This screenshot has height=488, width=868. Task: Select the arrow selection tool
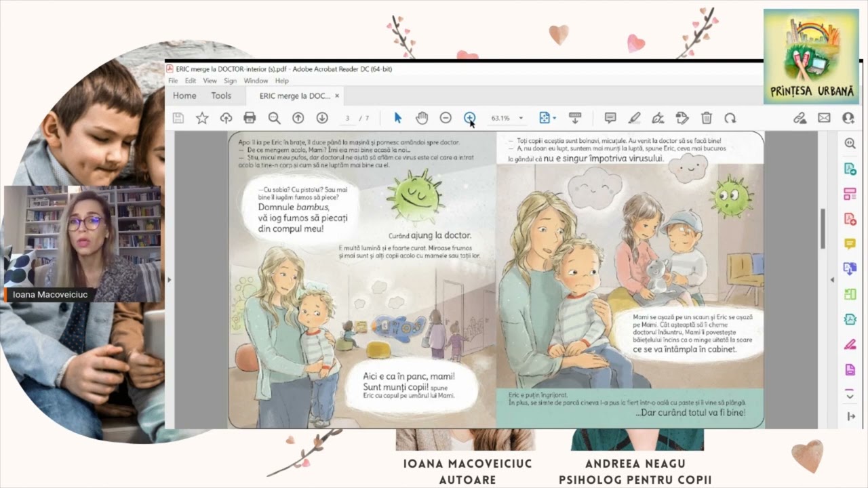[398, 118]
